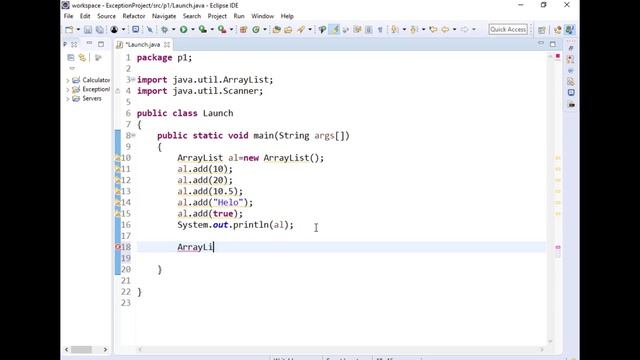Collapse the import fold on line 3
This screenshot has height=360, width=640.
133,80
